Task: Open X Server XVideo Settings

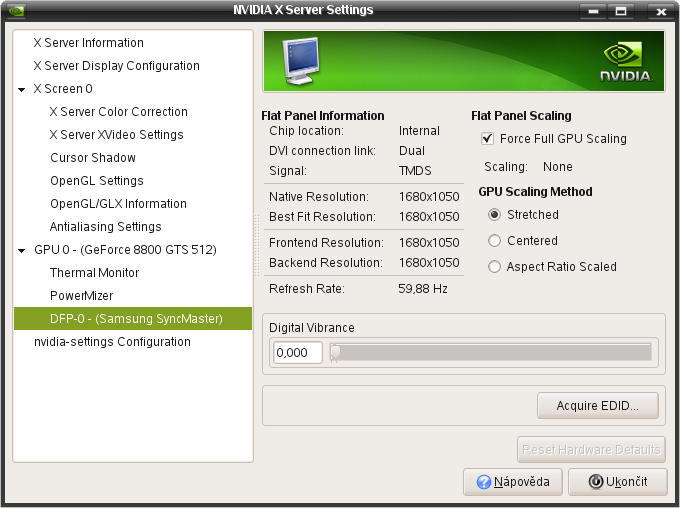Action: point(116,134)
